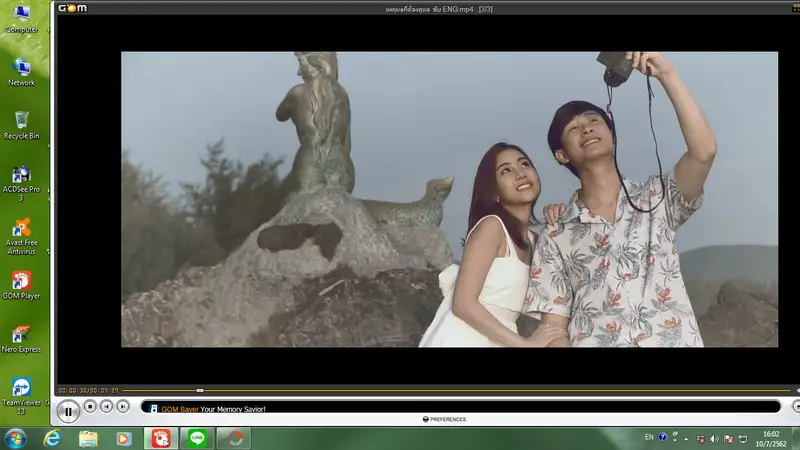Click the playback time counter display

click(x=88, y=390)
